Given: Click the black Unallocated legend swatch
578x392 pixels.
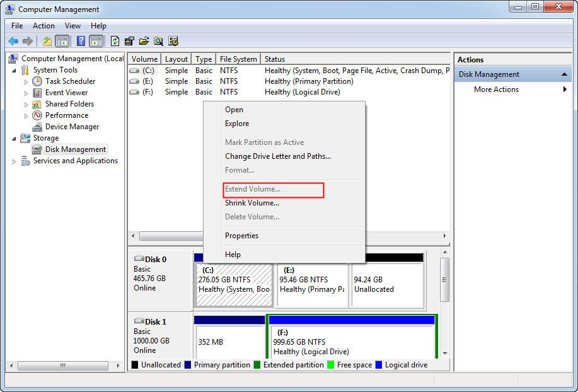Looking at the screenshot, I should 134,365.
